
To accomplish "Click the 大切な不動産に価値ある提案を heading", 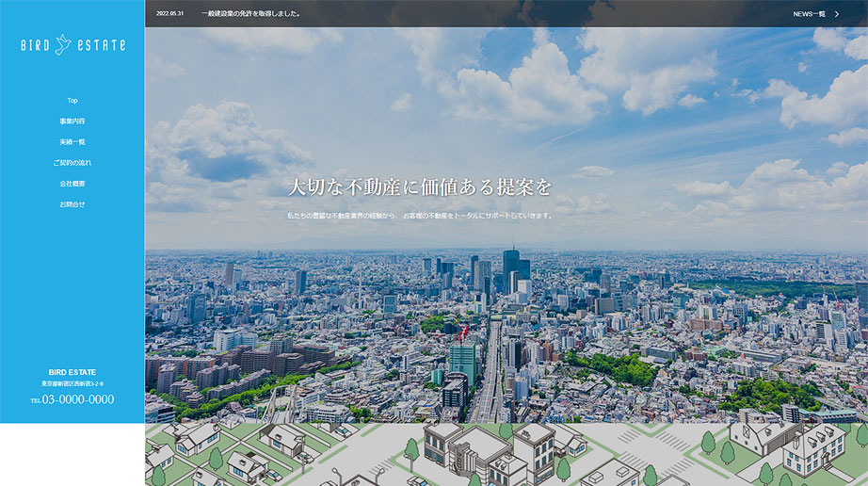I will 420,186.
